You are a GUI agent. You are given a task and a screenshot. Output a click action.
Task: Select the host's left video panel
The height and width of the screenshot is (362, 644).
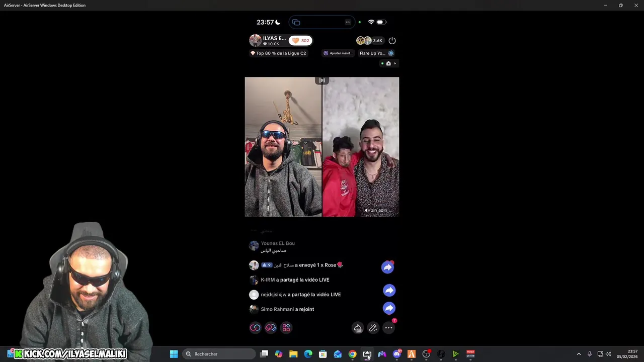click(x=283, y=147)
